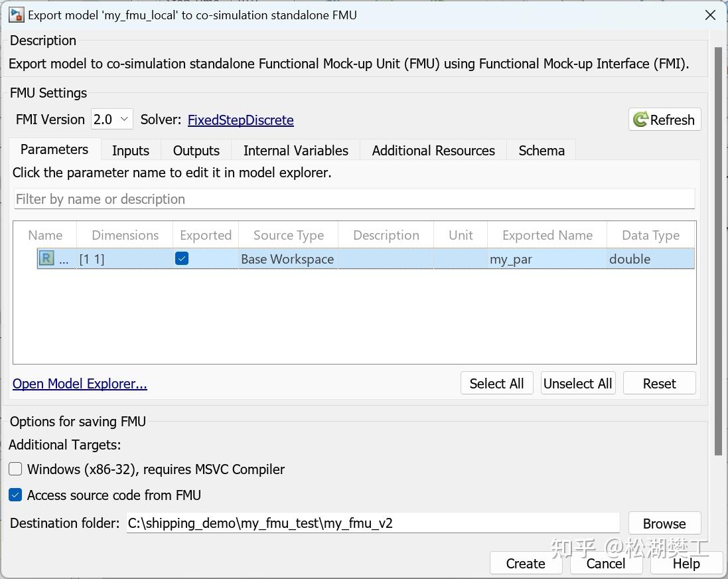The image size is (728, 579).
Task: Enable Windows (x86-32) MSVC target checkbox
Action: pos(15,469)
